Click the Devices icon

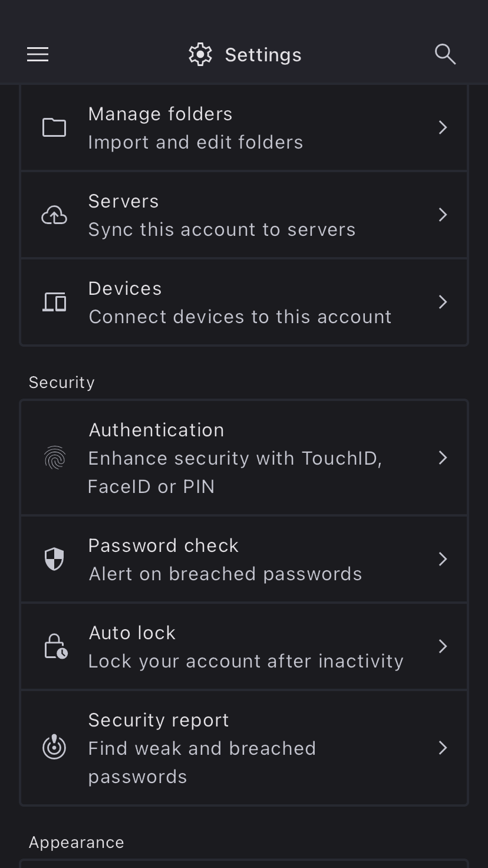point(54,302)
